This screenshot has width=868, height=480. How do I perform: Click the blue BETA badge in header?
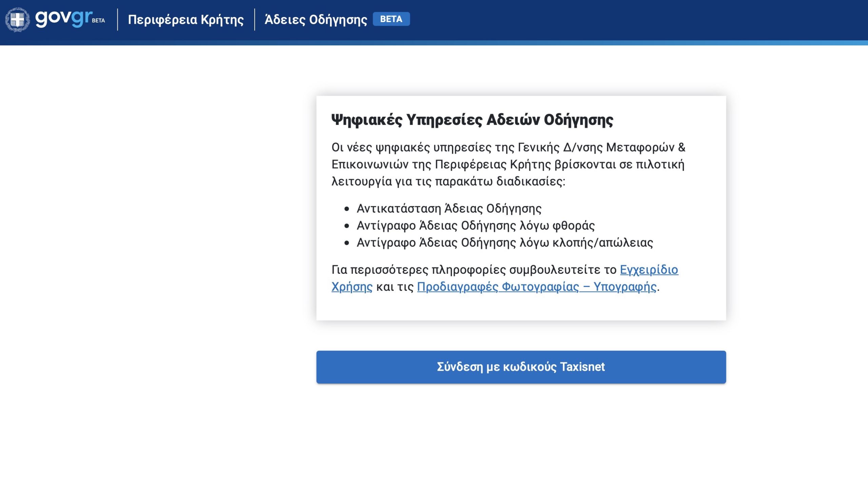tap(391, 19)
